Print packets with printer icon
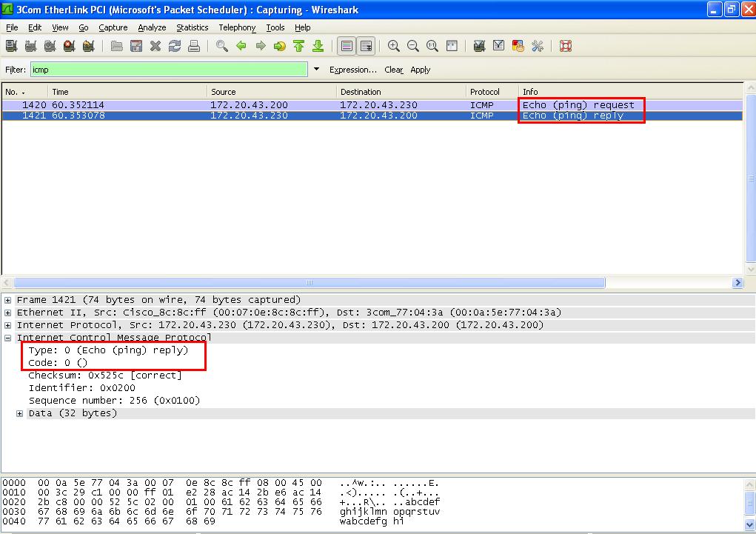Screen dimensions: 756x534 click(194, 46)
